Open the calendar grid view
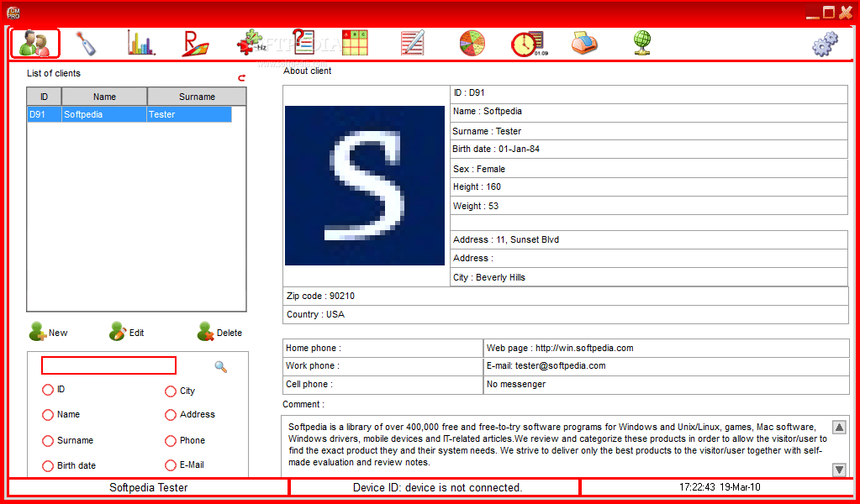860x504 pixels. tap(356, 42)
